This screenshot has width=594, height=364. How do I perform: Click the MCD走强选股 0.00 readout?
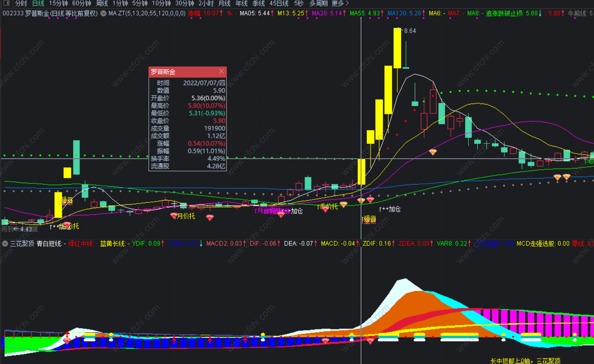[x=543, y=243]
